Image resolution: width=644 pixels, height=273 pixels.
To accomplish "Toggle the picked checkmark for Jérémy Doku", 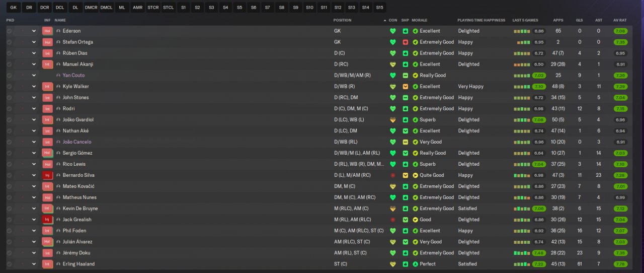I will tap(9, 253).
